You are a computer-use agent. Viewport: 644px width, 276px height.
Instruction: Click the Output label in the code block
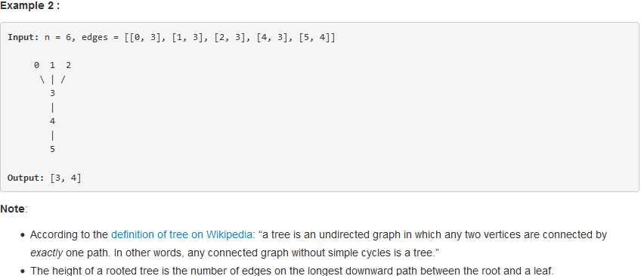[x=26, y=178]
